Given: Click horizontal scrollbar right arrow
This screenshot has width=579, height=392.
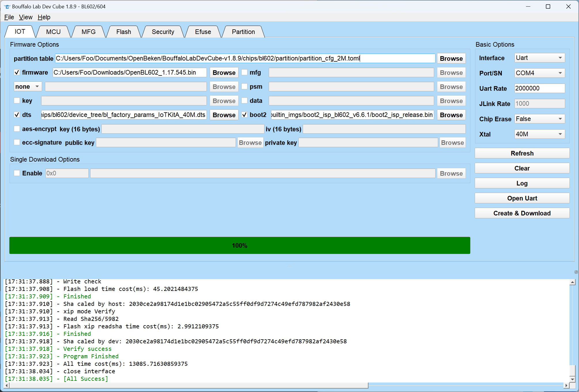Looking at the screenshot, I should pyautogui.click(x=566, y=385).
